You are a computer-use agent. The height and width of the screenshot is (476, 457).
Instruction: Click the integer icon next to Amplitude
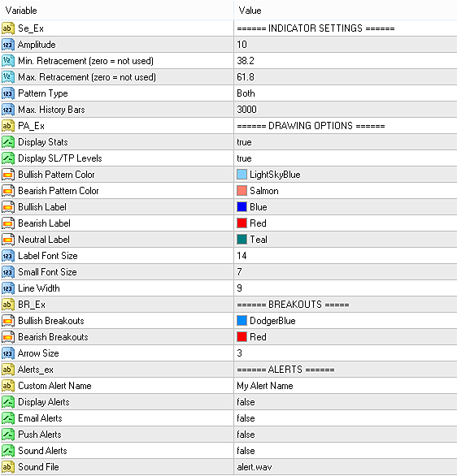pyautogui.click(x=8, y=45)
